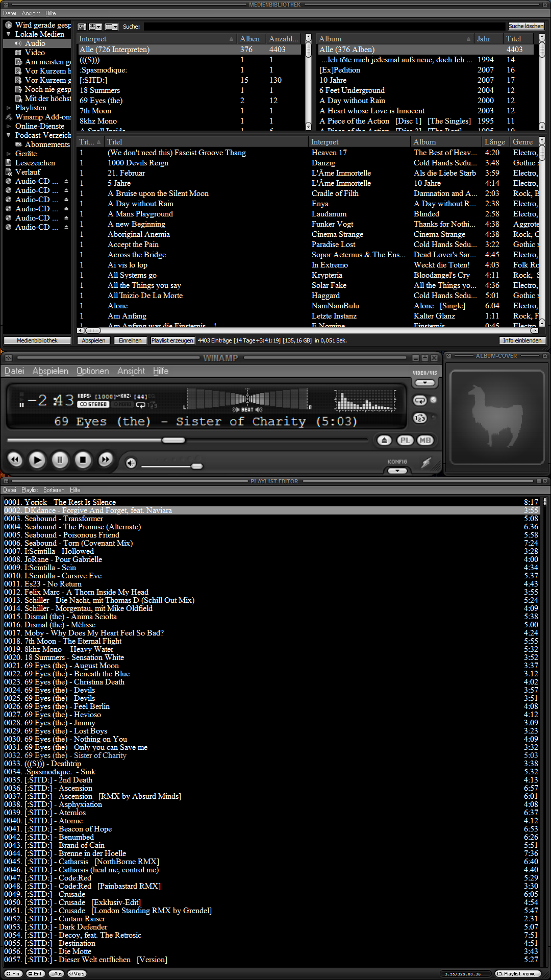Open the column layout dropdown near Suche
551x980 pixels.
coord(111,27)
